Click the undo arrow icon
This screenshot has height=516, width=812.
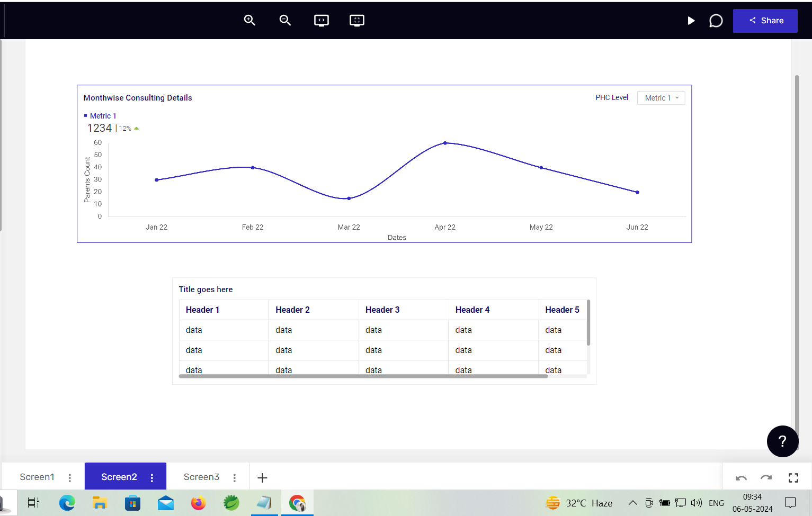point(741,478)
